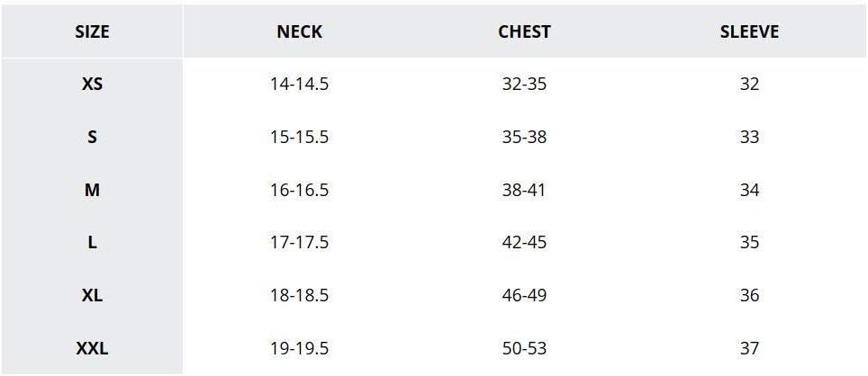The image size is (868, 376).
Task: Click the 16-16.5 neck measurement cell
Action: click(x=300, y=190)
